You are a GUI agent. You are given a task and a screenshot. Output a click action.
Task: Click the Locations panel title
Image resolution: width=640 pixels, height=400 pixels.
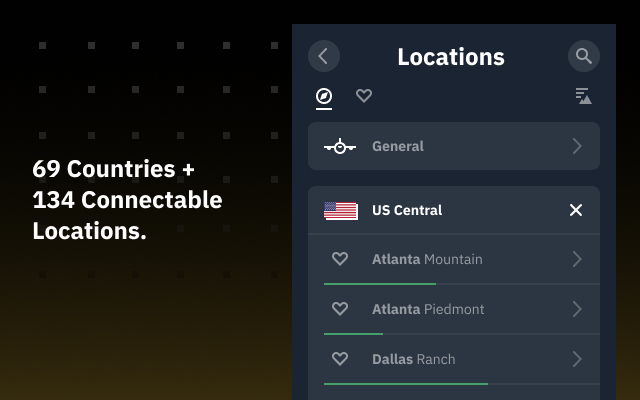[x=451, y=57]
